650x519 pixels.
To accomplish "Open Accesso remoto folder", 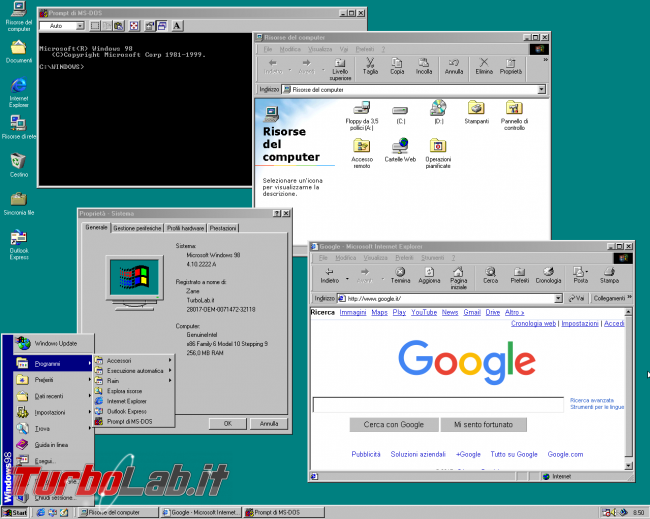I will tap(362, 154).
